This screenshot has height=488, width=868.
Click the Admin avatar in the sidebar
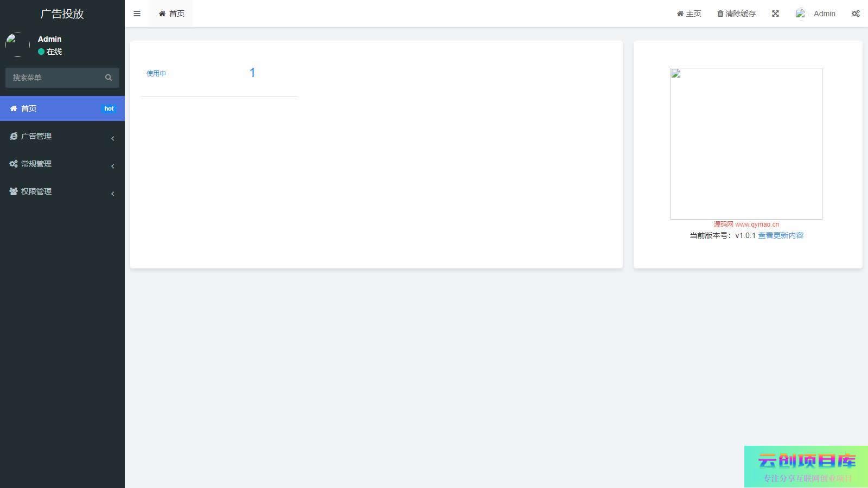click(17, 44)
